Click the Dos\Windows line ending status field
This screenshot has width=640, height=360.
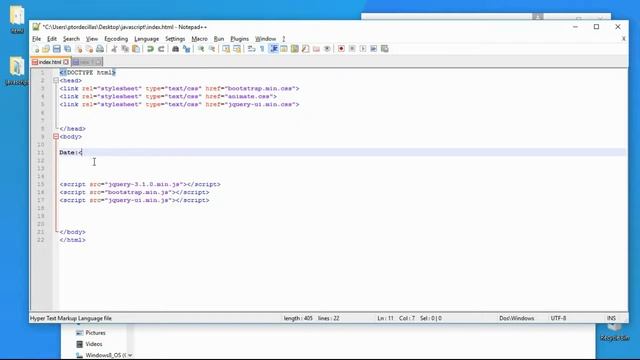[516, 318]
